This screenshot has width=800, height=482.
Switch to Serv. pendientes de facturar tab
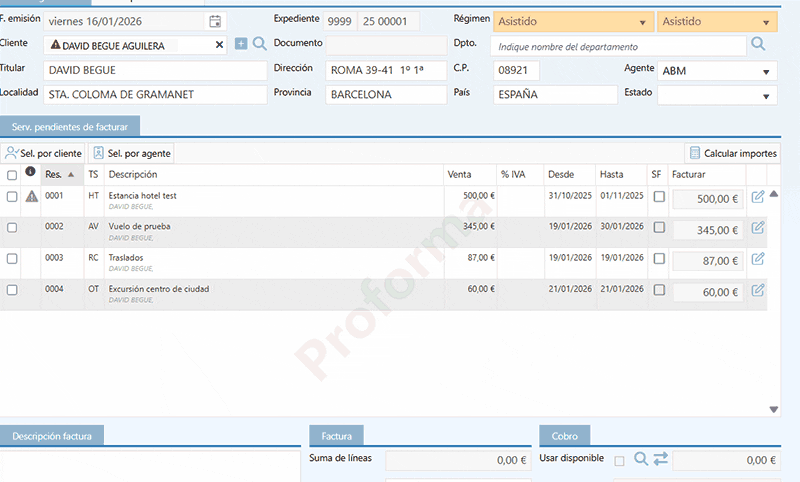pos(70,126)
